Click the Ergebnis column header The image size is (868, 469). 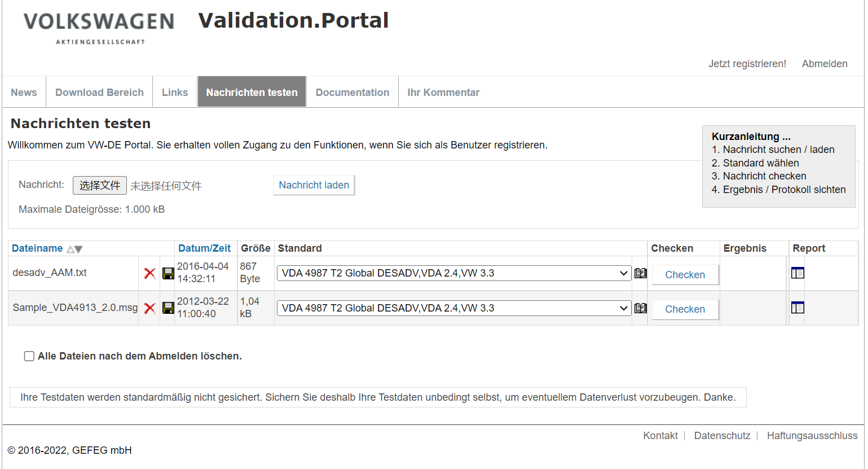click(745, 248)
